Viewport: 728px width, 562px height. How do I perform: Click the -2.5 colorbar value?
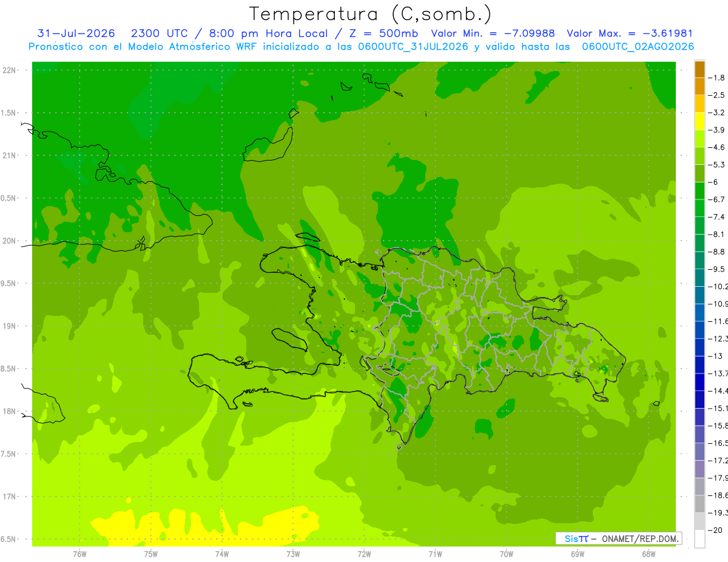[718, 95]
